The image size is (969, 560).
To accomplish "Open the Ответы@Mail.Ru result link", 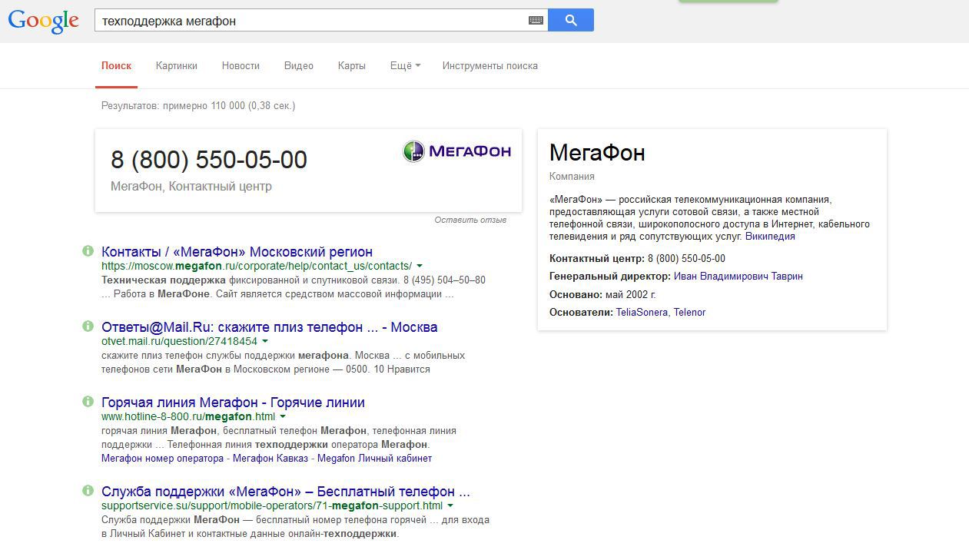I will pos(270,326).
